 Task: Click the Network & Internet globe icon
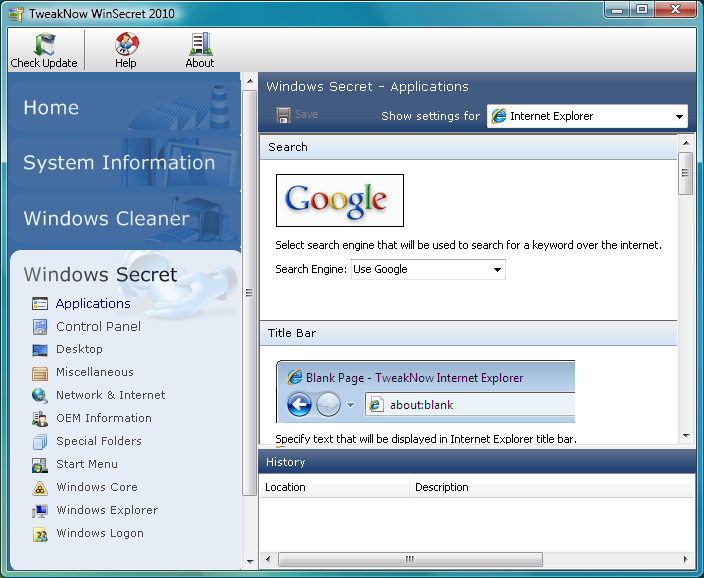point(40,396)
